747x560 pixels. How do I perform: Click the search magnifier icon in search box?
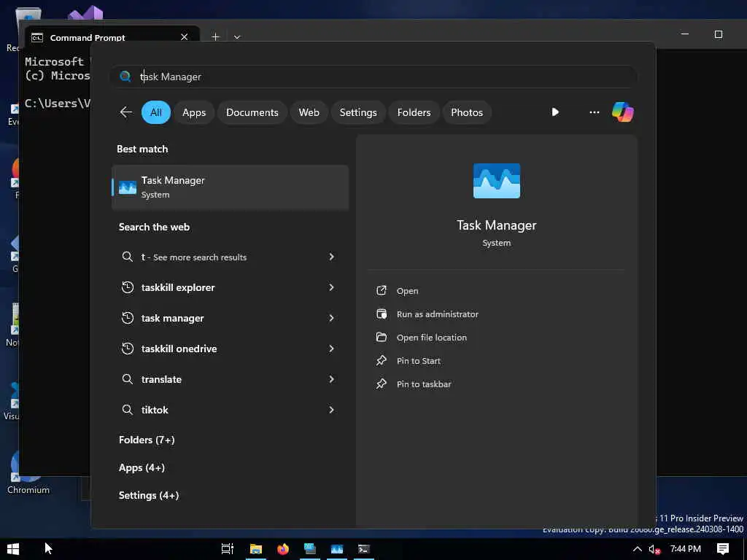click(125, 76)
